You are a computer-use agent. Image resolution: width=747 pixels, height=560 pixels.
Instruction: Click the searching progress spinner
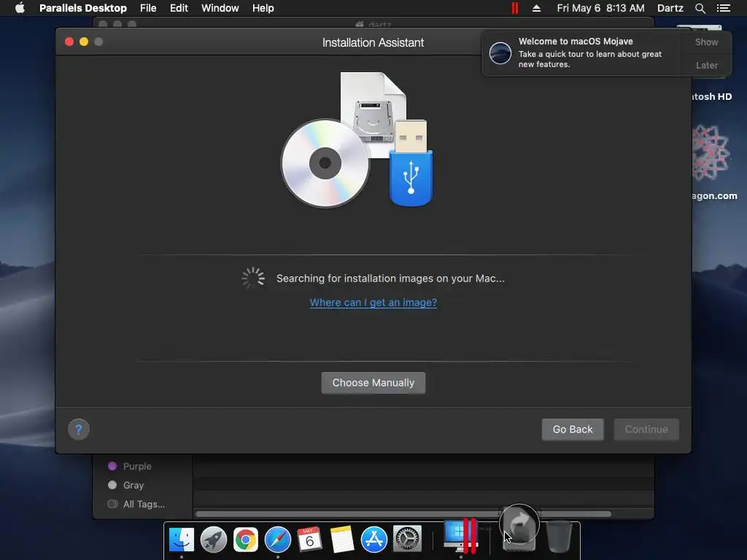253,278
